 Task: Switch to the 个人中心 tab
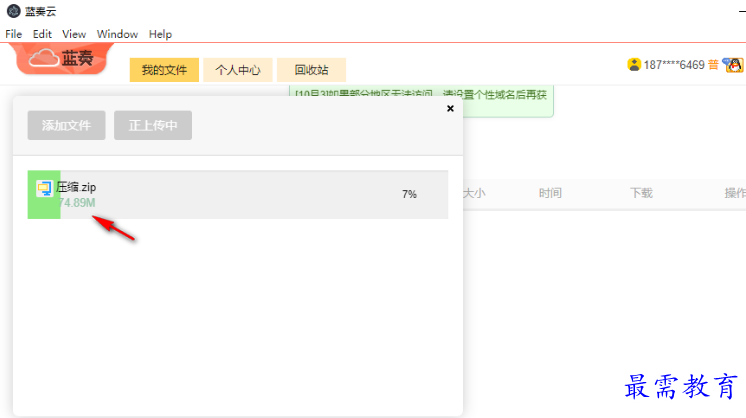tap(238, 70)
